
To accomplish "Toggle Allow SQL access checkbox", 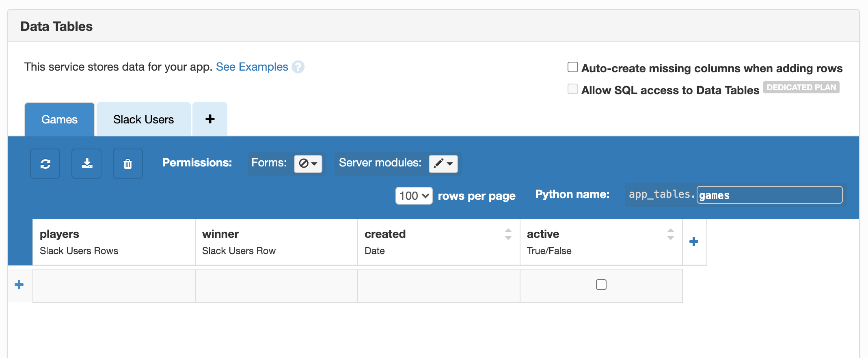I will (572, 89).
